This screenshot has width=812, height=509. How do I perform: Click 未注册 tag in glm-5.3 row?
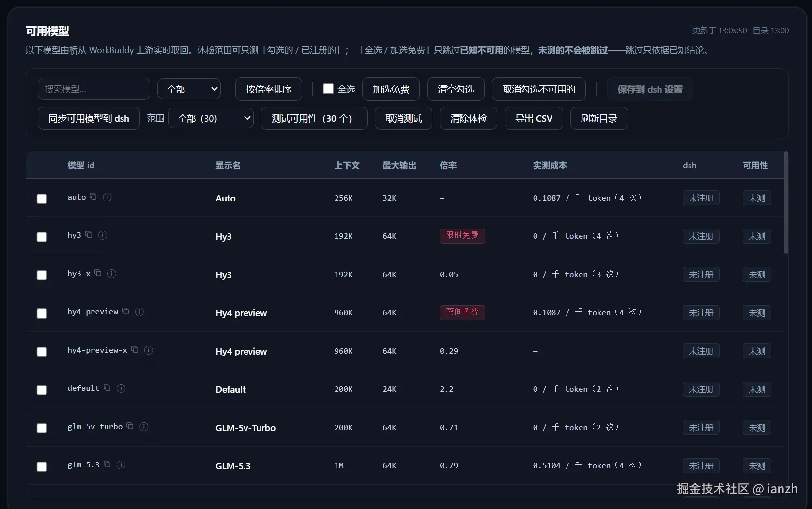pos(701,466)
